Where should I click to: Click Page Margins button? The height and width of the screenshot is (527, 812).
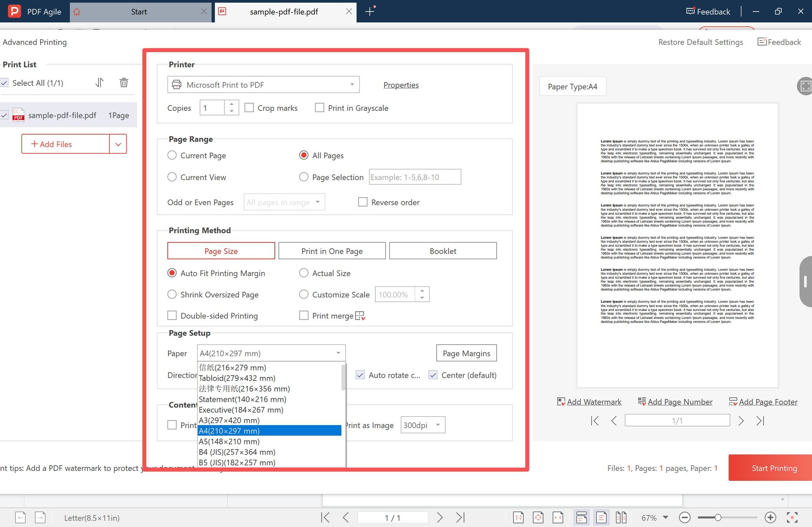tap(467, 353)
